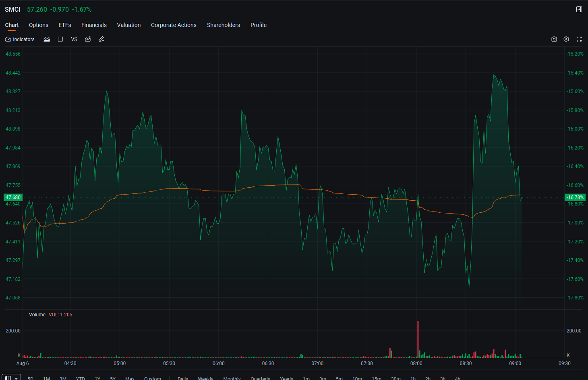Toggle the layout panel icon at bottom left
588x380 pixels.
click(8, 378)
